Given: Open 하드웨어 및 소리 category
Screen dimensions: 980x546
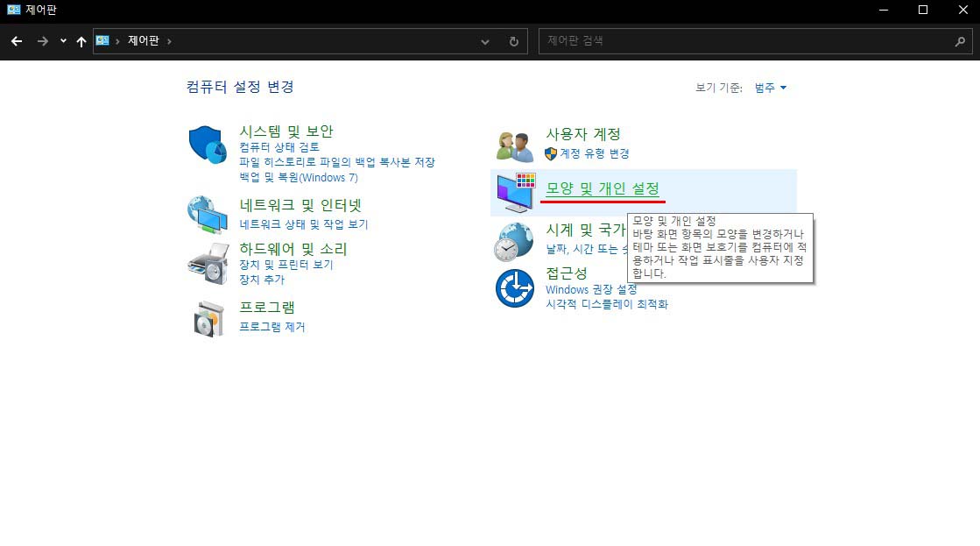Looking at the screenshot, I should [x=293, y=249].
